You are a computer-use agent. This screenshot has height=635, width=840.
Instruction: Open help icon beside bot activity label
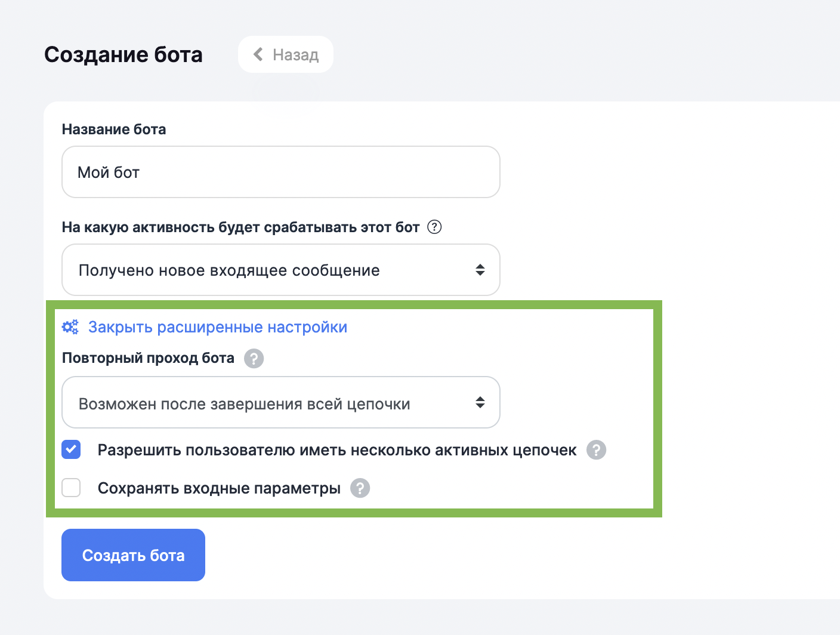pyautogui.click(x=434, y=227)
